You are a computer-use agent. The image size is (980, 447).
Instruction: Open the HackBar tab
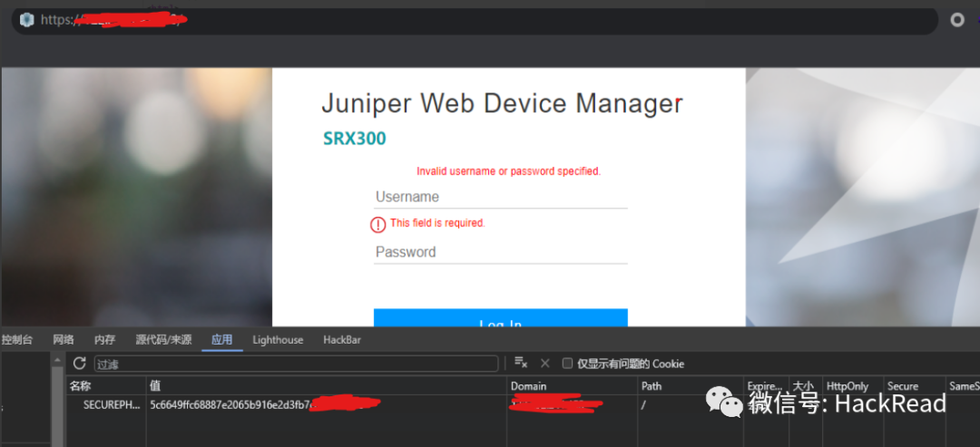342,340
